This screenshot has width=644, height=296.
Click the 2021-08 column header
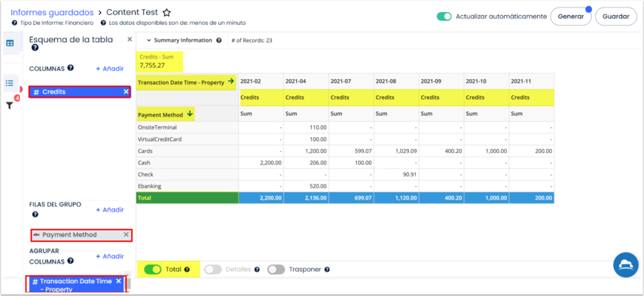click(397, 81)
